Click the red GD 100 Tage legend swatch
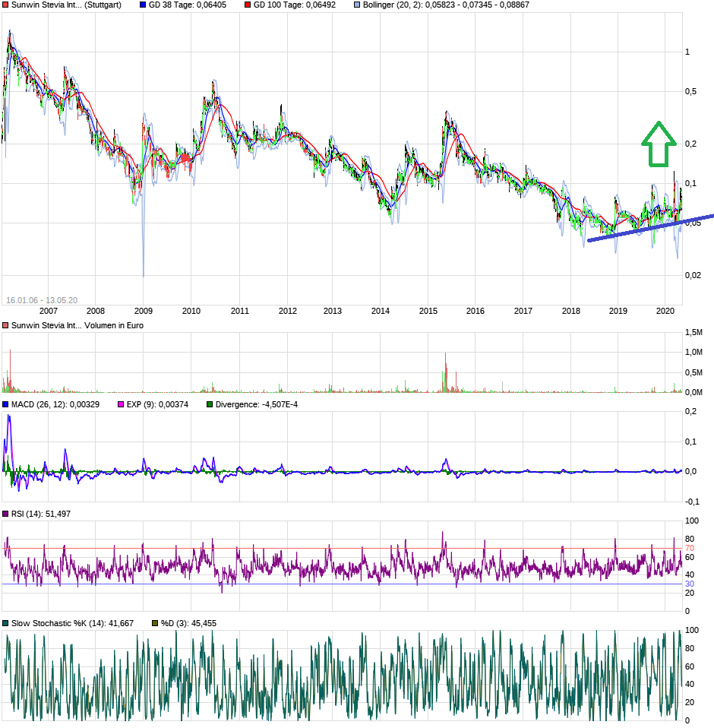The width and height of the screenshot is (714, 728). click(x=248, y=5)
